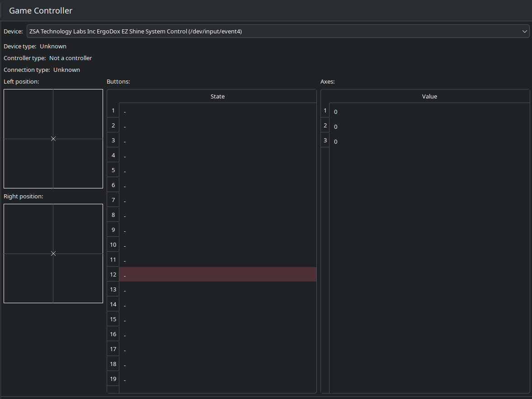This screenshot has width=532, height=399.
Task: Click the chevron arrow of the Device combo box
Action: click(x=524, y=31)
